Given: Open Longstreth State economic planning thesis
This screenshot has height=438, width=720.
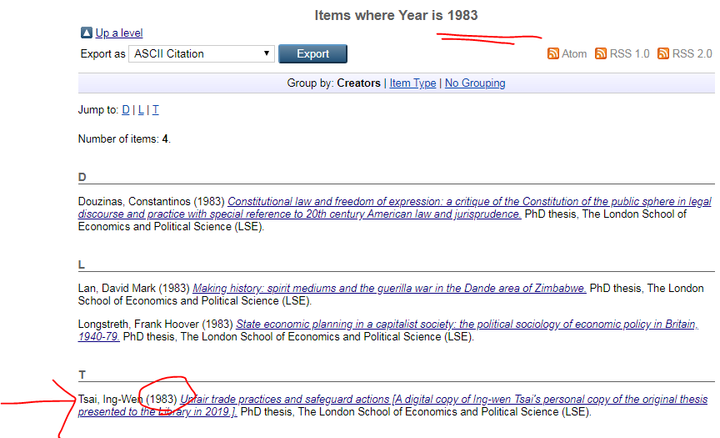Looking at the screenshot, I should coord(388,331).
